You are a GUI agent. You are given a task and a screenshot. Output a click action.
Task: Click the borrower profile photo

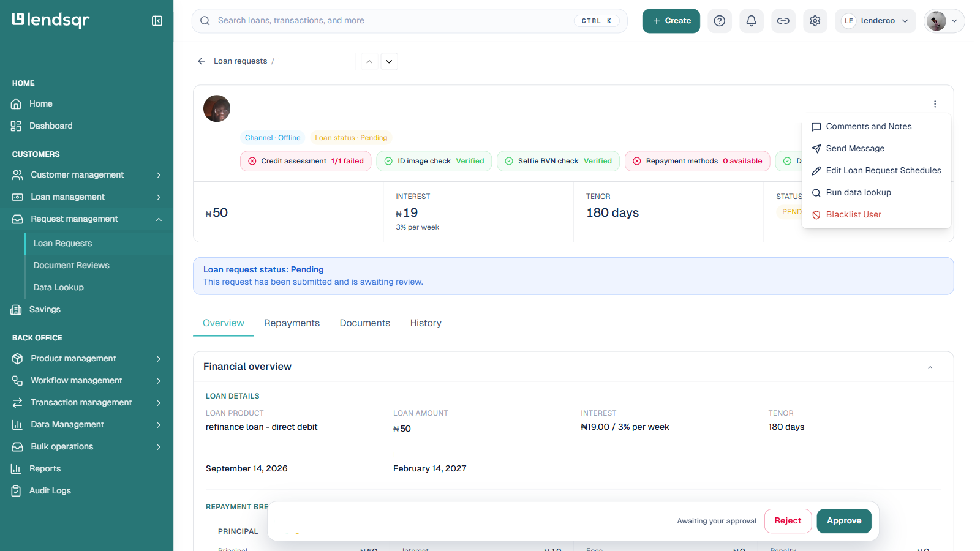click(217, 108)
